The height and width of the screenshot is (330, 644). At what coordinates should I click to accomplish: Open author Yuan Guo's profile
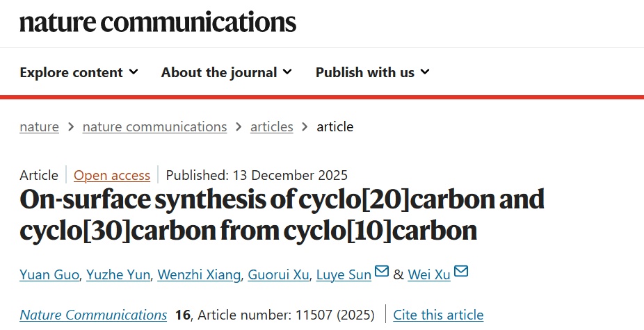click(x=49, y=274)
